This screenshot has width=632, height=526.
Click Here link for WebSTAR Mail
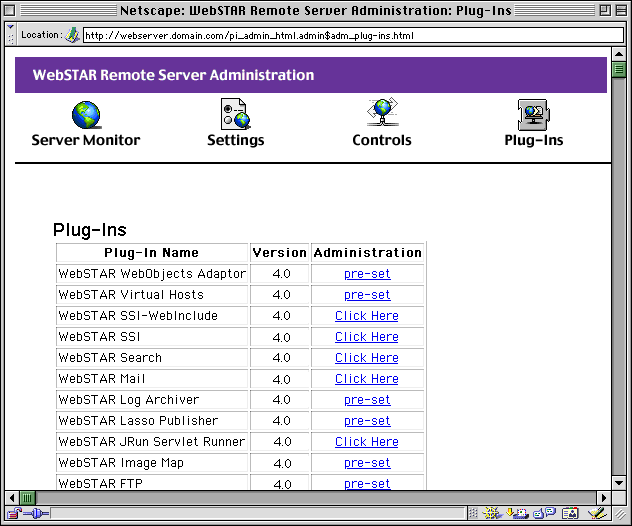pyautogui.click(x=367, y=379)
